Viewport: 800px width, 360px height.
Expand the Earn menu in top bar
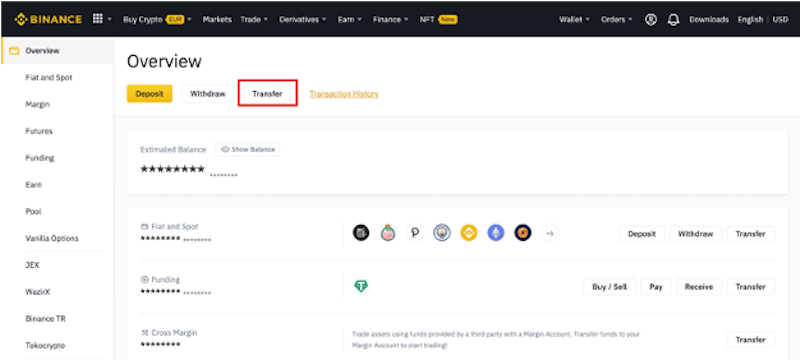(x=349, y=19)
